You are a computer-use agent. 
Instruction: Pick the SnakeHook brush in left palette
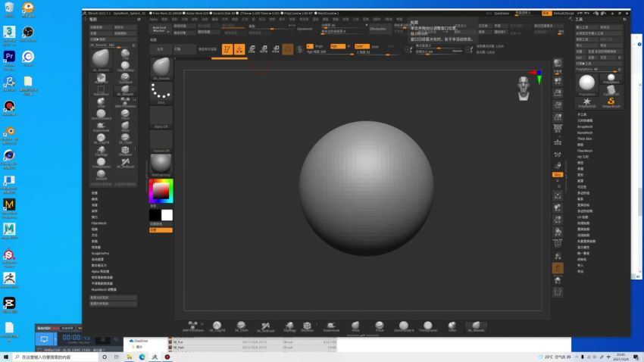coord(101,126)
